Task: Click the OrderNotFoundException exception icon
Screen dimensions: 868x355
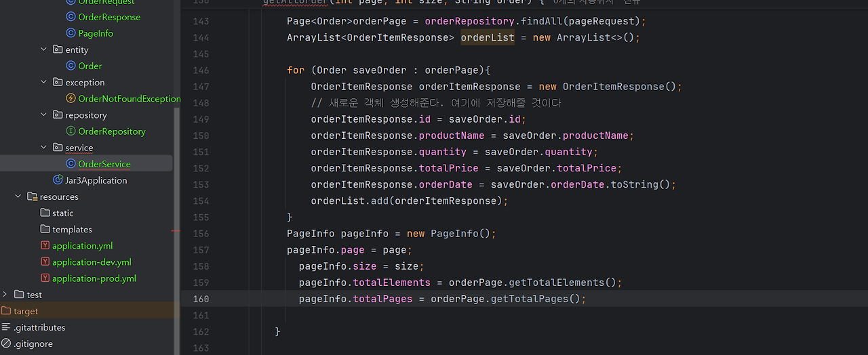Action: point(71,98)
